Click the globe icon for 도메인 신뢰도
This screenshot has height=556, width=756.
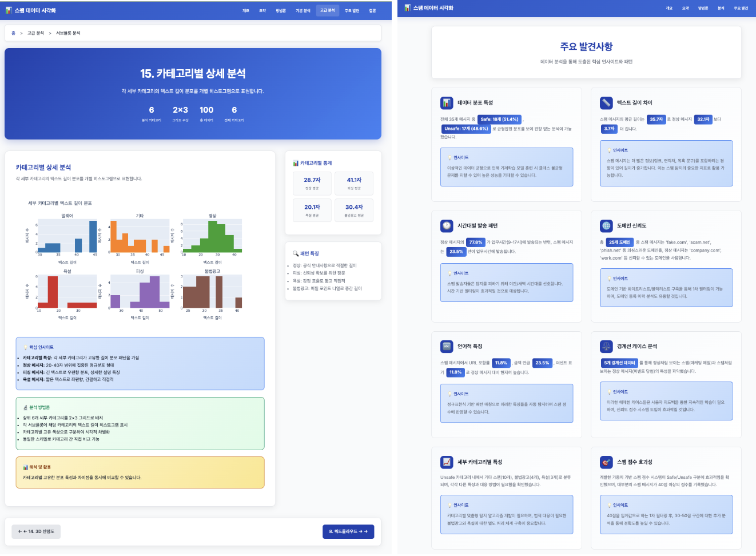(x=606, y=226)
